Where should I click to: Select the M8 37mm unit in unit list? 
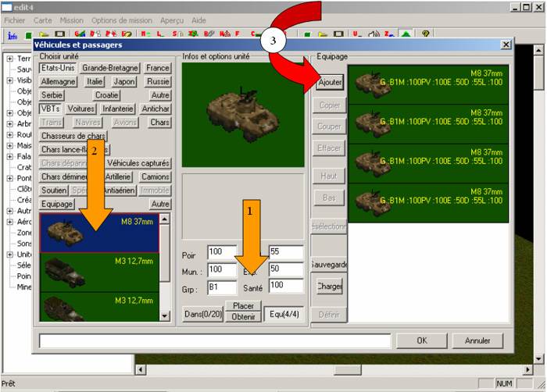pyautogui.click(x=98, y=233)
